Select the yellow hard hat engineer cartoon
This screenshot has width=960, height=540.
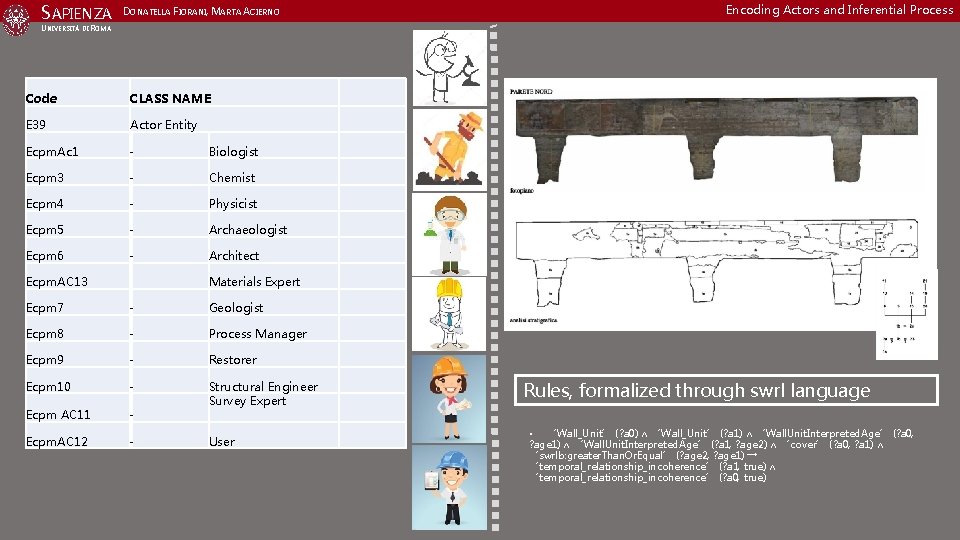[x=449, y=314]
